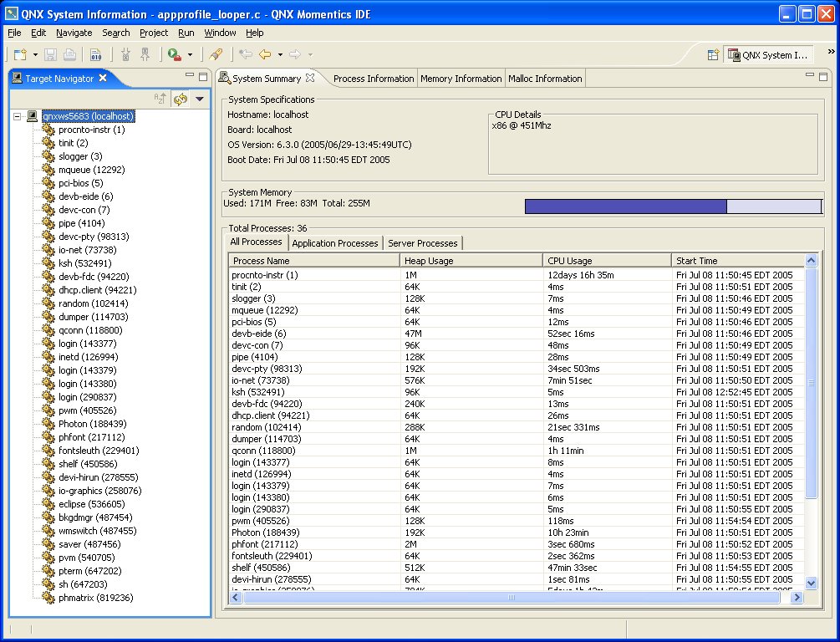Screen dimensions: 840x642
Task: Select the QNX System Information perspective icon
Action: pos(767,55)
